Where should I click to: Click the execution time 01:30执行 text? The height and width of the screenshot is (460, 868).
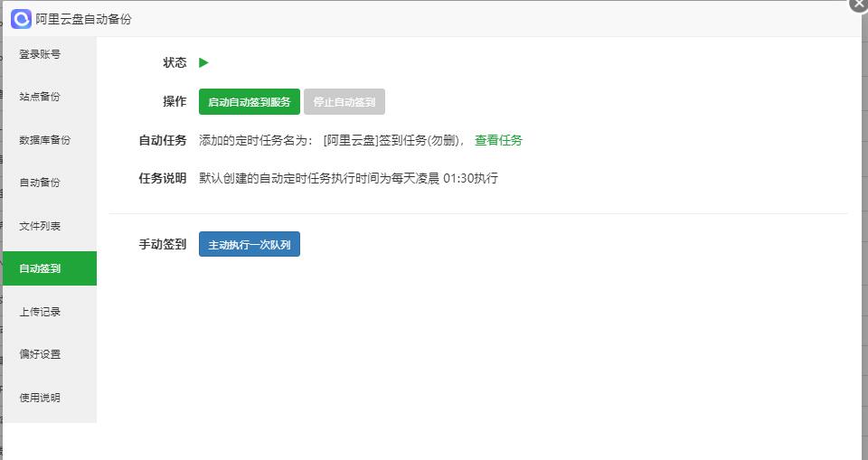(x=470, y=178)
